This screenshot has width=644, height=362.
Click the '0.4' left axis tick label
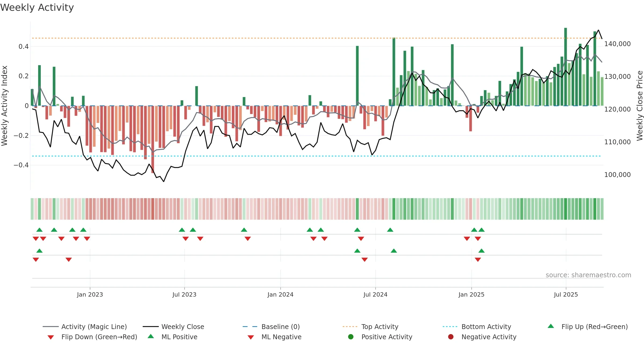[x=24, y=47]
